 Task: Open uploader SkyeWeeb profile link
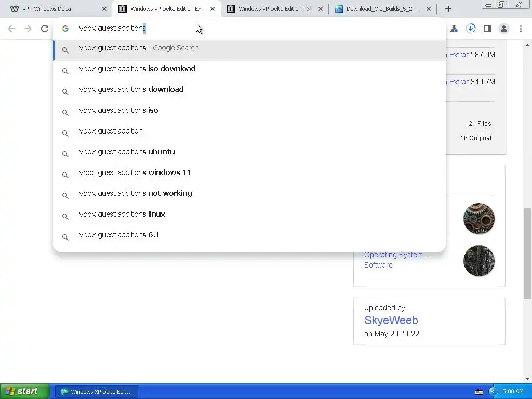(391, 320)
